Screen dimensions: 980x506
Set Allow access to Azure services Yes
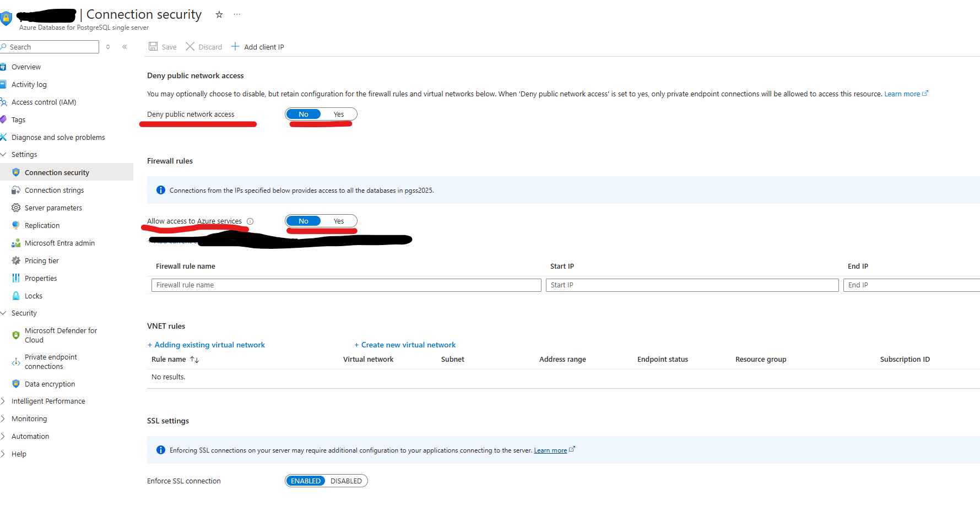click(339, 221)
